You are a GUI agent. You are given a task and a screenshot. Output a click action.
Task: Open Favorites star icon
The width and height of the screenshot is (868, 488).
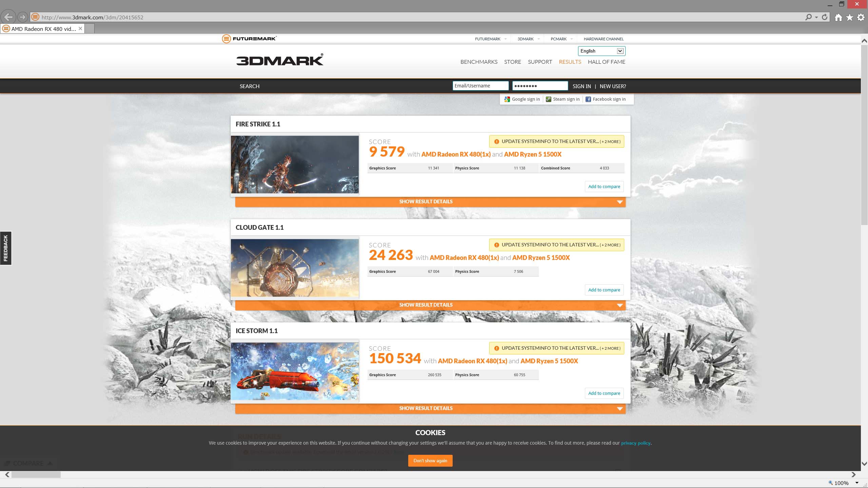(850, 17)
